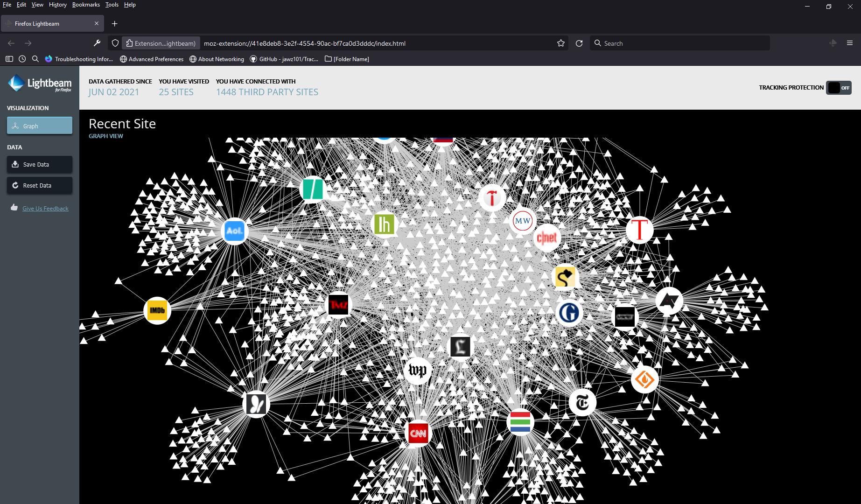Screen dimensions: 861x504
Task: Click the CNN site node
Action: point(418,434)
